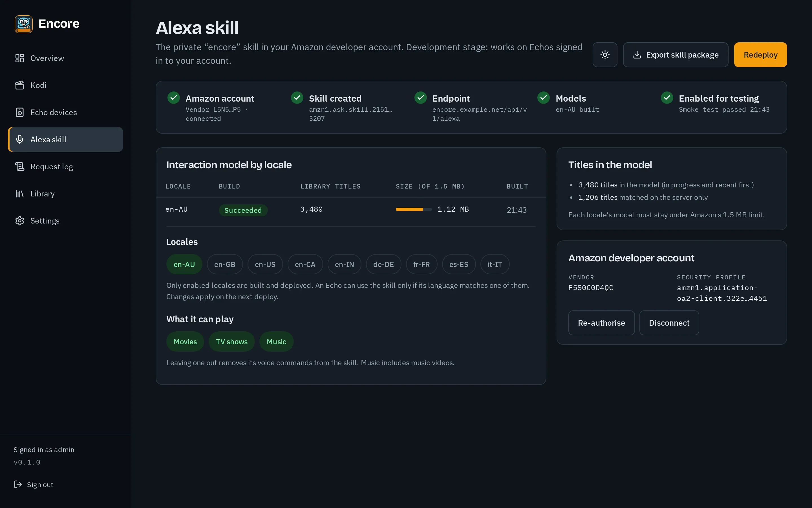Go to the Kodi section
Viewport: 812px width, 508px height.
(65, 85)
